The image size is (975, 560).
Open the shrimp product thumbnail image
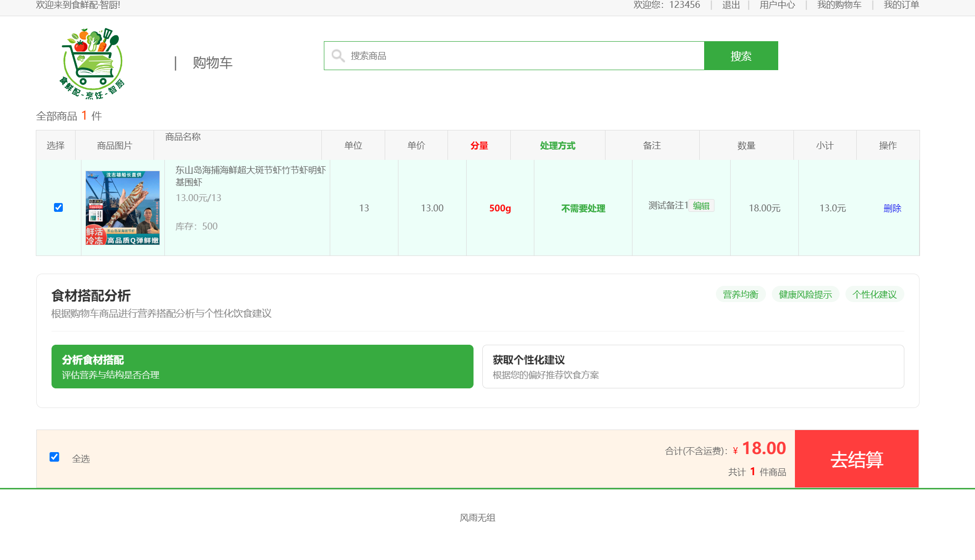tap(123, 208)
